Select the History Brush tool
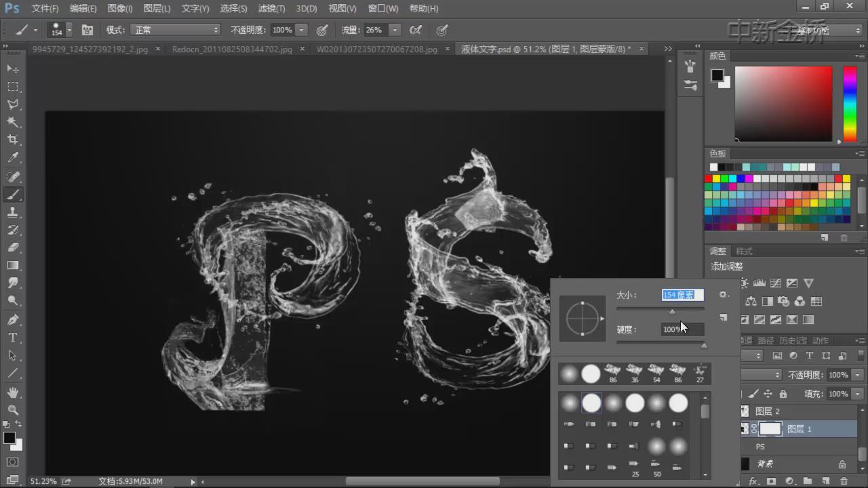Image resolution: width=868 pixels, height=488 pixels. [13, 230]
